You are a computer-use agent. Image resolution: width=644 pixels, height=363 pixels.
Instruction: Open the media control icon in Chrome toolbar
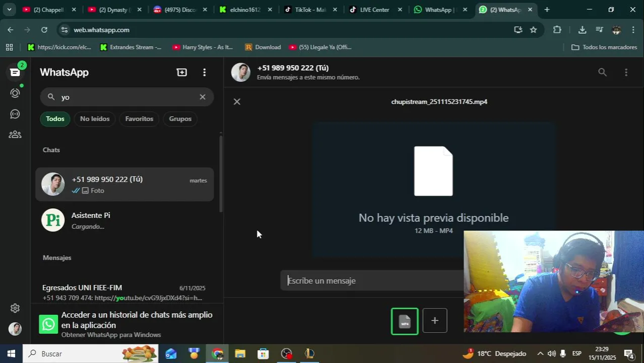(599, 30)
